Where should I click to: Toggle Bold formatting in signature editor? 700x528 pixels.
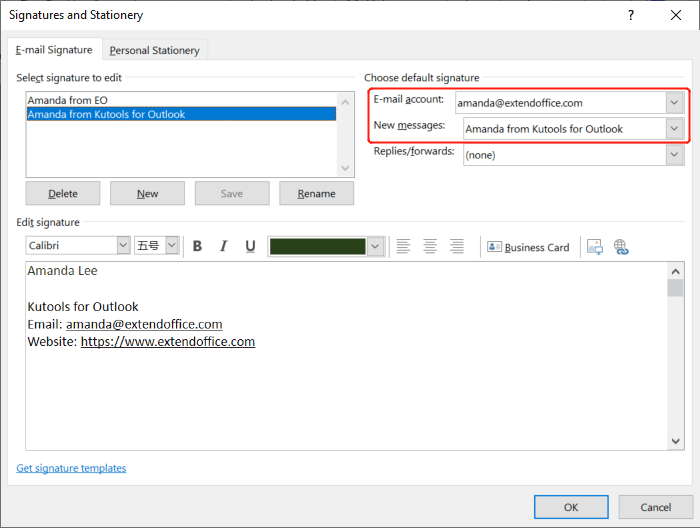[x=197, y=246]
